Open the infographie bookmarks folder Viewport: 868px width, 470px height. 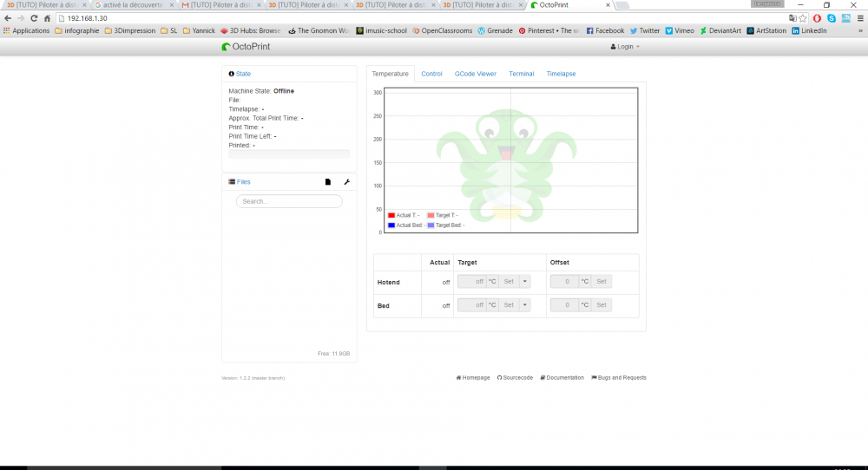(x=77, y=30)
